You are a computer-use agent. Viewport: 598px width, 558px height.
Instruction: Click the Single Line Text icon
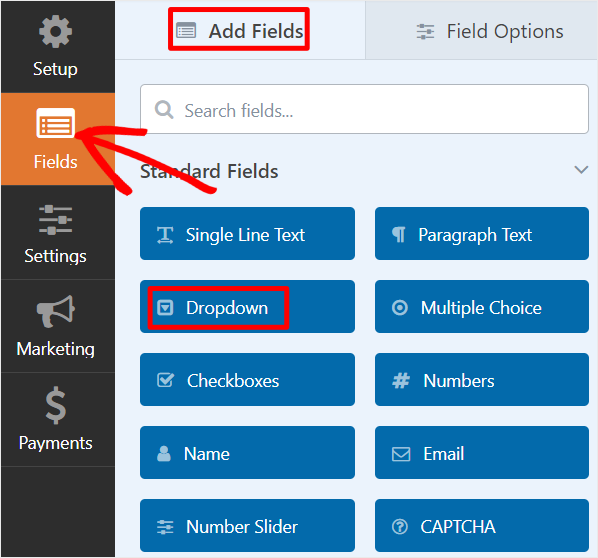point(165,235)
